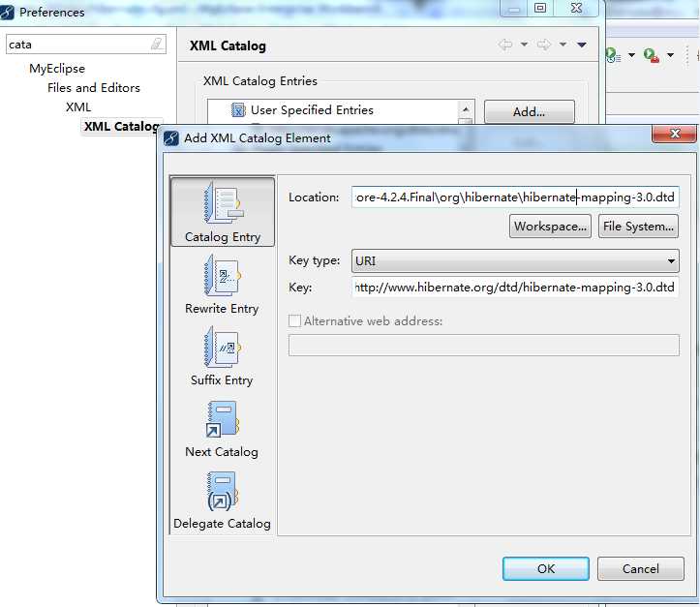Maximize the Preferences window
The height and width of the screenshot is (607, 700).
click(x=540, y=8)
